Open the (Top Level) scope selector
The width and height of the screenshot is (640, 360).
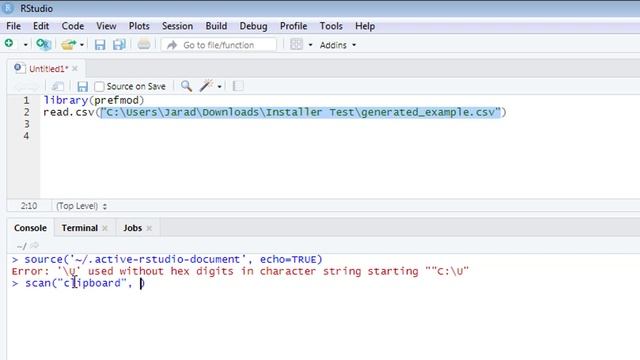pyautogui.click(x=82, y=206)
